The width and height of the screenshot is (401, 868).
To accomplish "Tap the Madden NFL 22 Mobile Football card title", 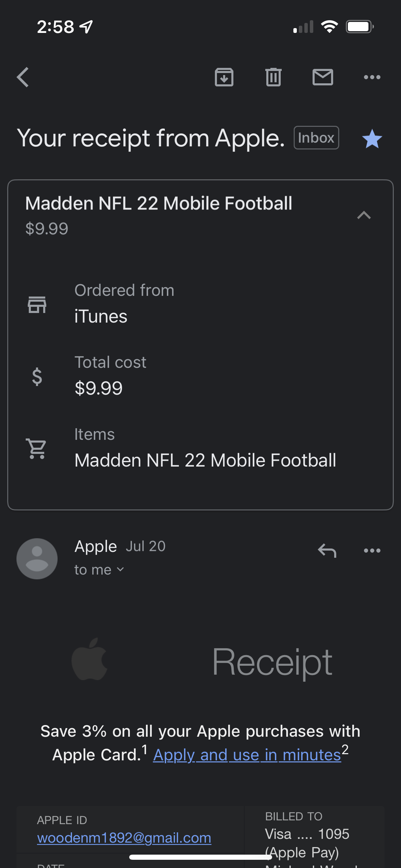I will coord(159,203).
